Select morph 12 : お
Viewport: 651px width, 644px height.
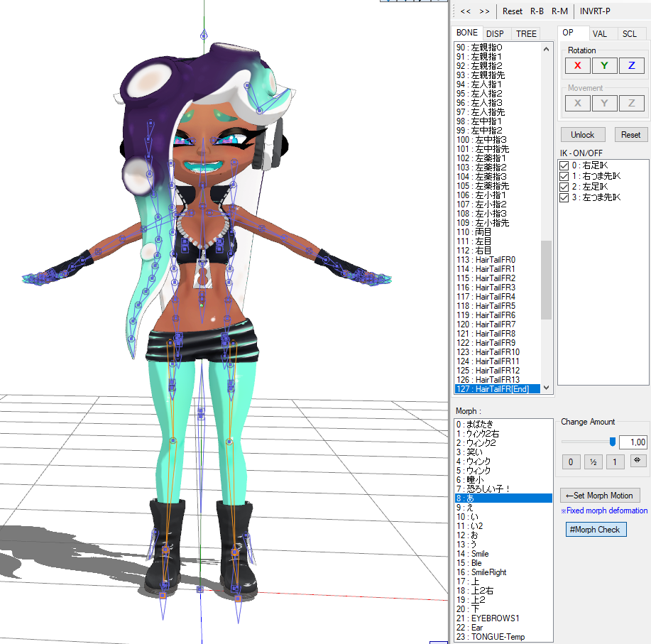point(503,535)
